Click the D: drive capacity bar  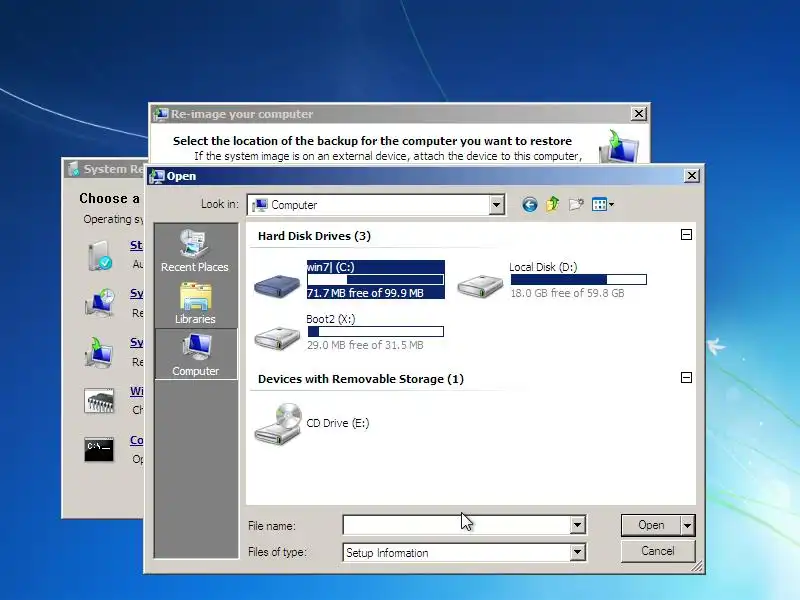pyautogui.click(x=579, y=280)
